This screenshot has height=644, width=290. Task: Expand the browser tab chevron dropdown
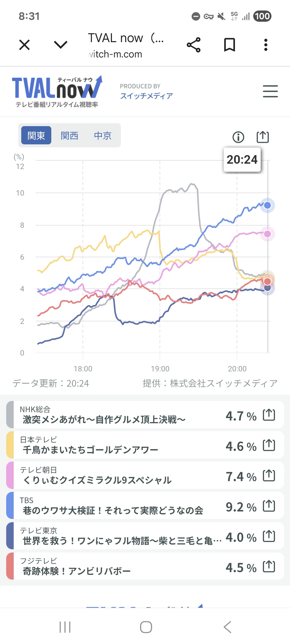[61, 45]
